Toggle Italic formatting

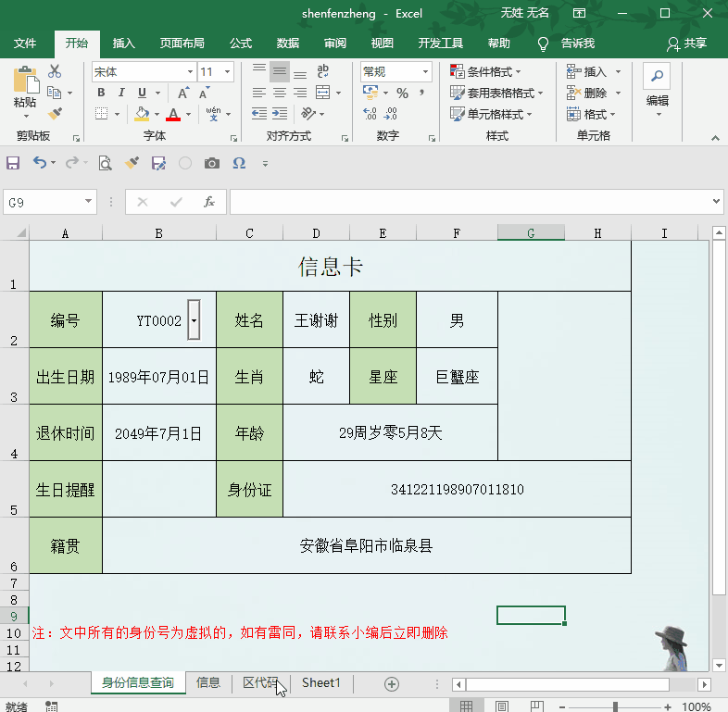pos(121,93)
